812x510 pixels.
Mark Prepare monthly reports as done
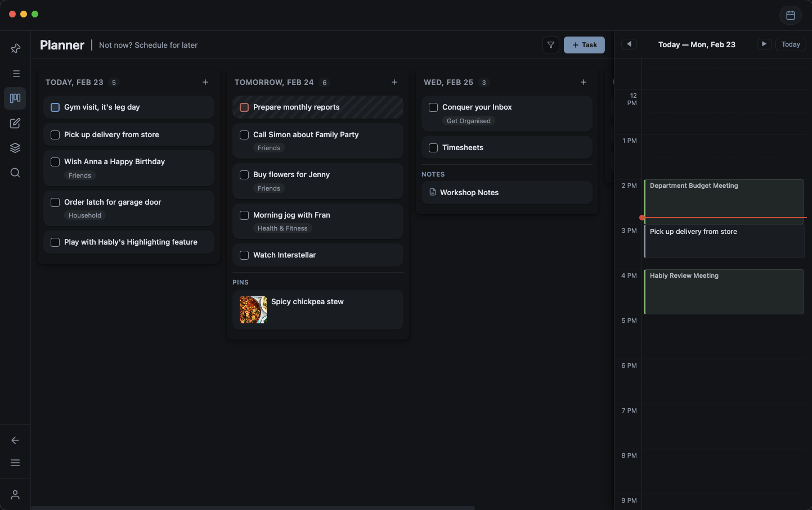point(244,107)
